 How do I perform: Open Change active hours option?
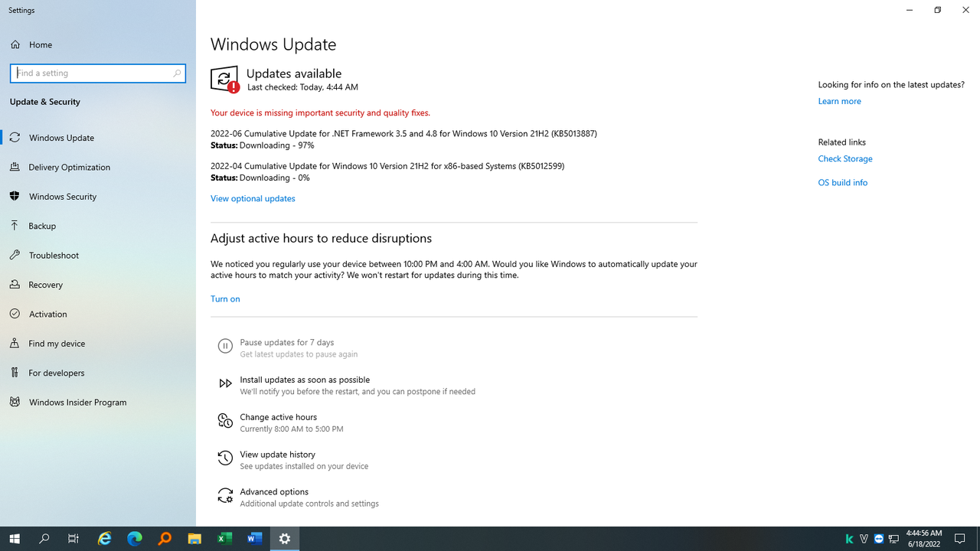292,422
